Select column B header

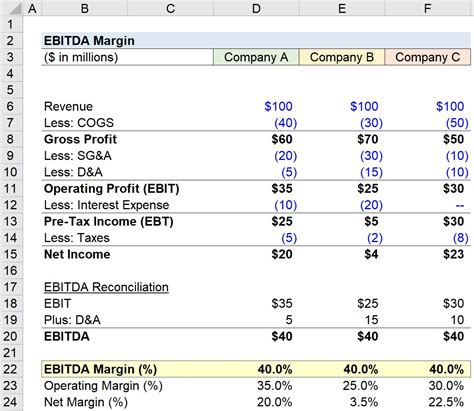pyautogui.click(x=85, y=8)
